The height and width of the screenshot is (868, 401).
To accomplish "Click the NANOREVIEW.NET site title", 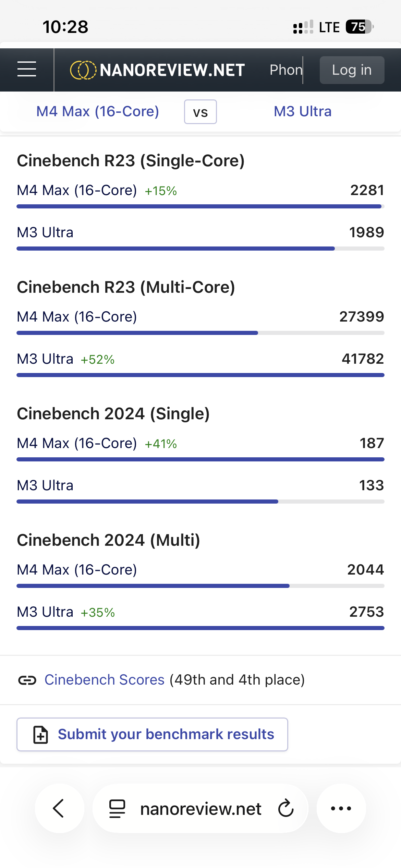I will 172,70.
